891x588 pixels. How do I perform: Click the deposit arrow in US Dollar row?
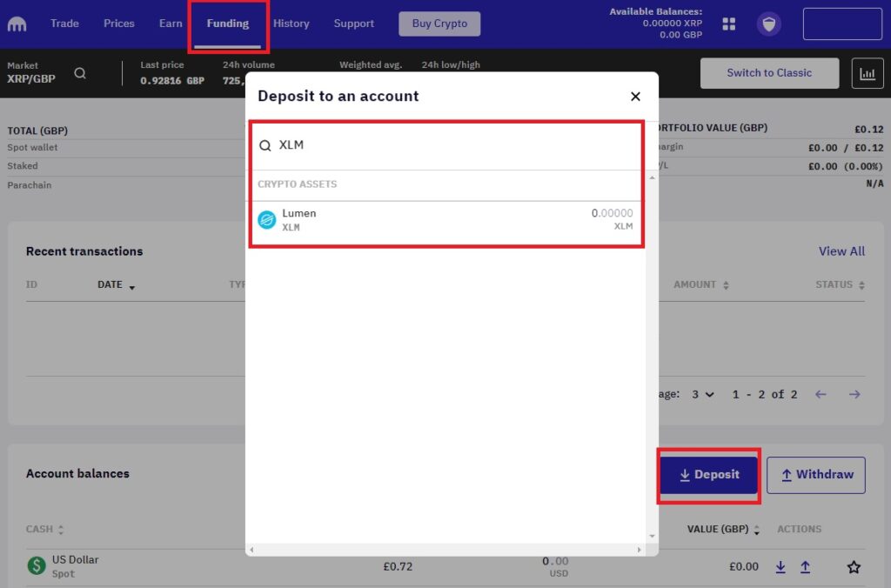[x=780, y=566]
